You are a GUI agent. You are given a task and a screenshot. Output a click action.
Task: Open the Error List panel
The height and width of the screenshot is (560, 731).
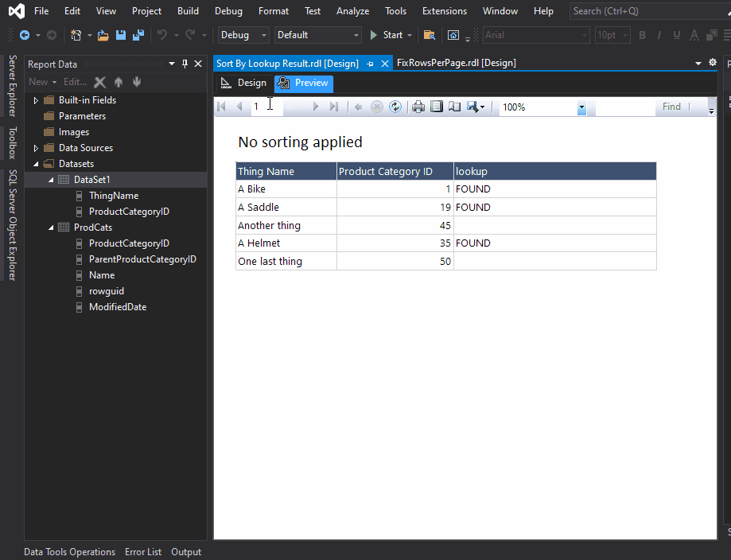tap(143, 551)
